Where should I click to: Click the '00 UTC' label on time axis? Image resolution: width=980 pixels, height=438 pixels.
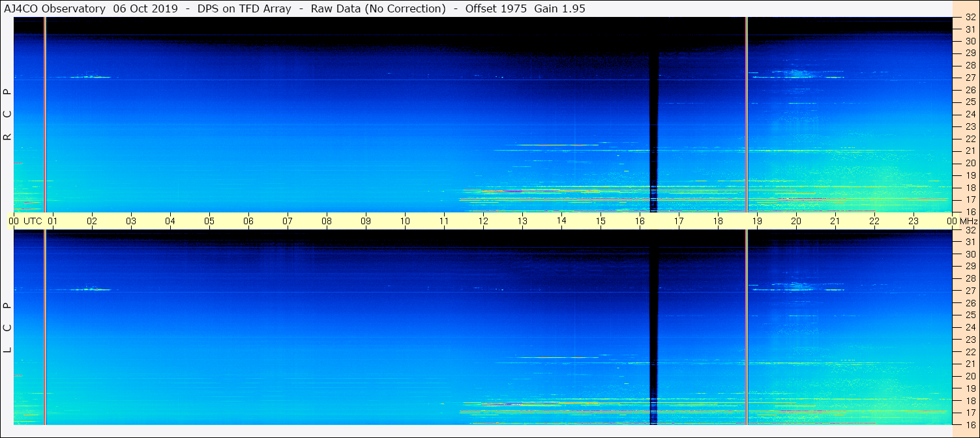coord(25,221)
